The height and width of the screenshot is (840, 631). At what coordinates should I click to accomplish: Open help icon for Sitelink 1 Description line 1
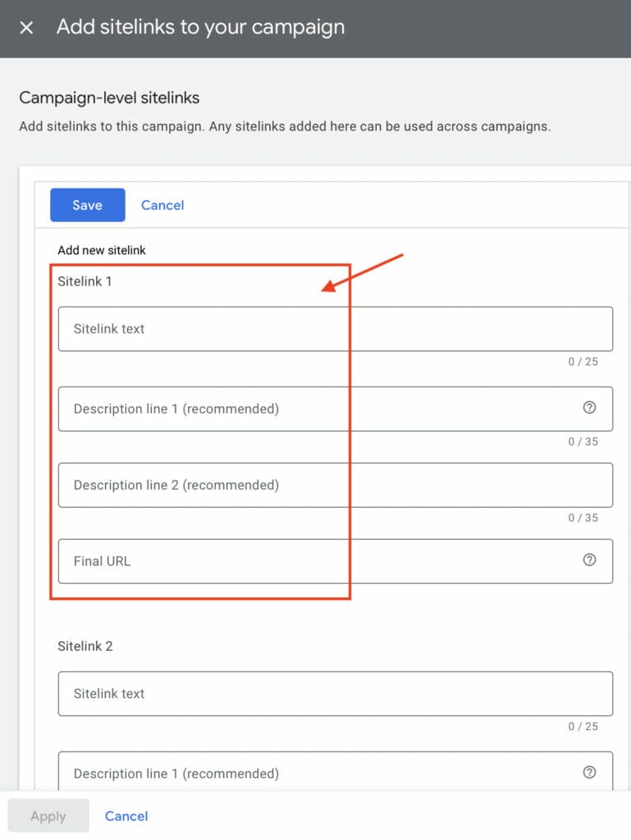[x=588, y=408]
